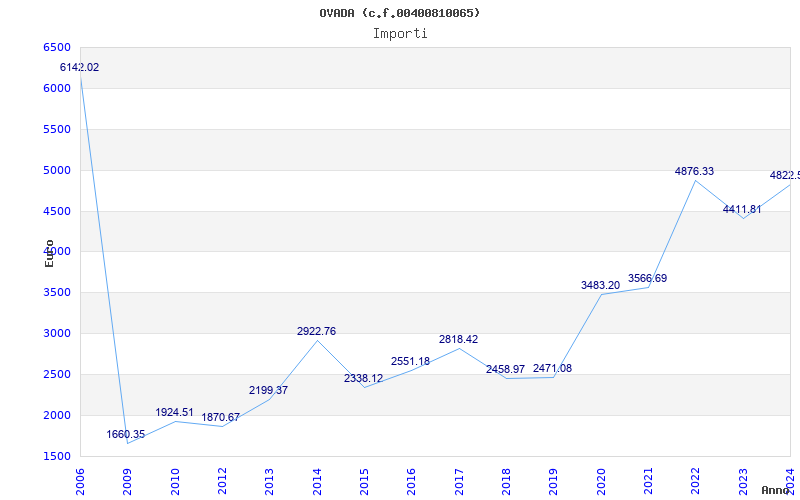Click the Euro y-axis label
Viewport: 800px width, 500px height.
pos(49,253)
